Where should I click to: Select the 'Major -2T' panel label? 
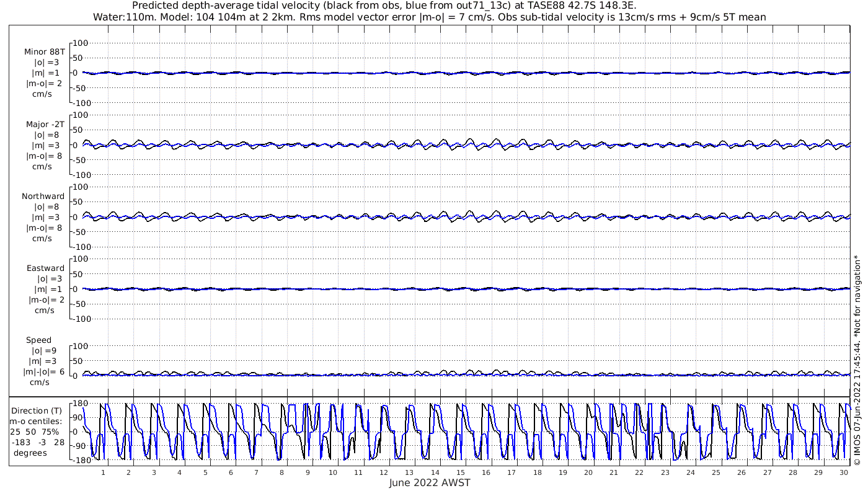(45, 125)
